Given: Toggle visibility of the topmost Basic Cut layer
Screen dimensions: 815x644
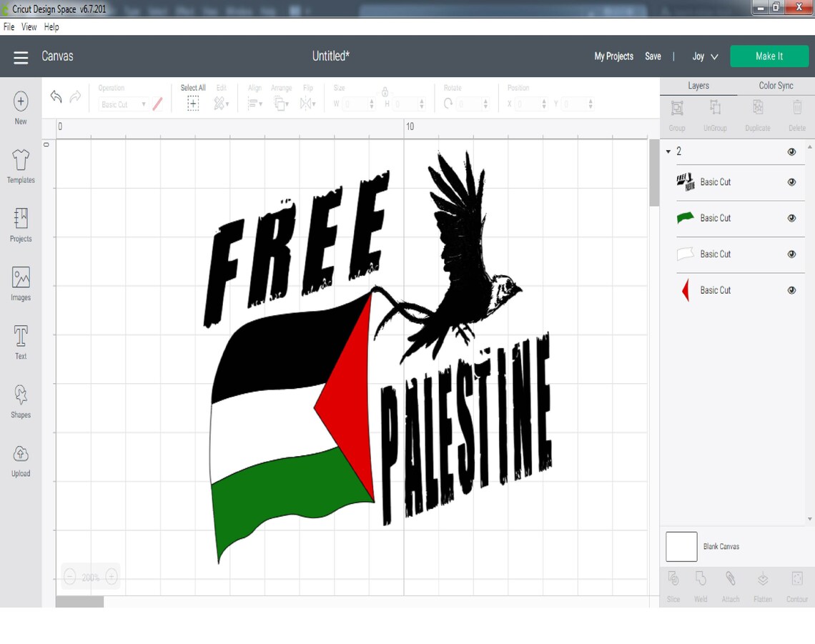Looking at the screenshot, I should click(791, 182).
